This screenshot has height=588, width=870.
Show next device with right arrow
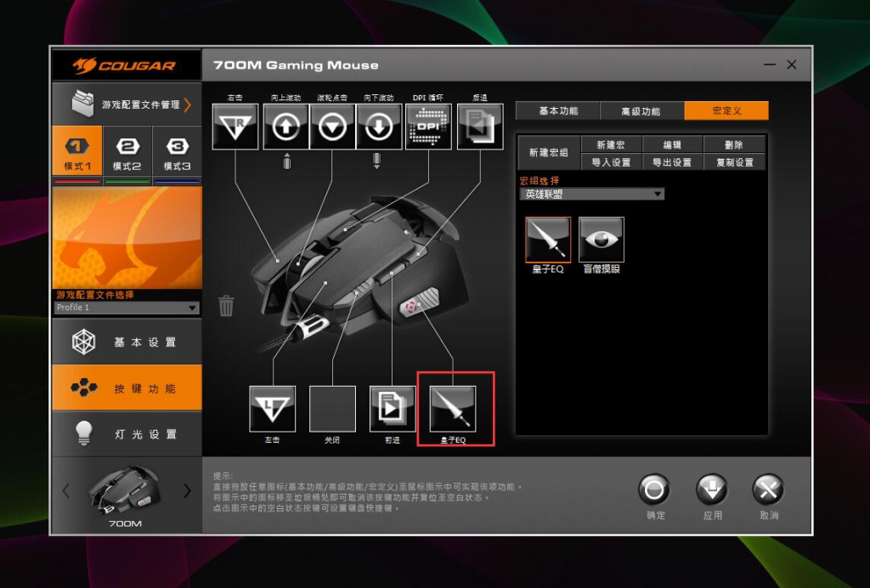click(187, 491)
